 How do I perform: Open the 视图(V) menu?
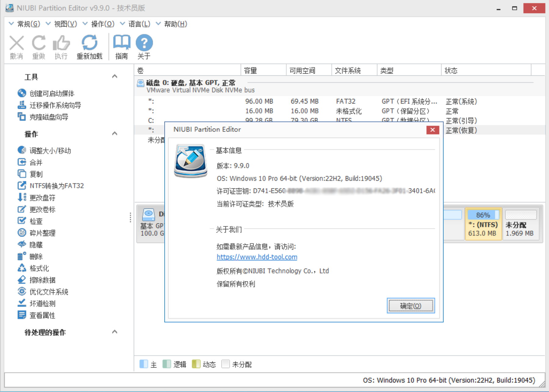click(x=62, y=24)
